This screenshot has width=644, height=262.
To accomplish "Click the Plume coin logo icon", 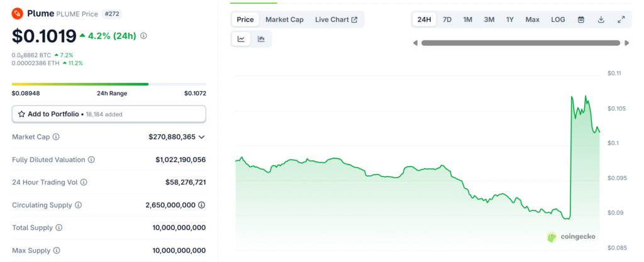I will tap(18, 13).
